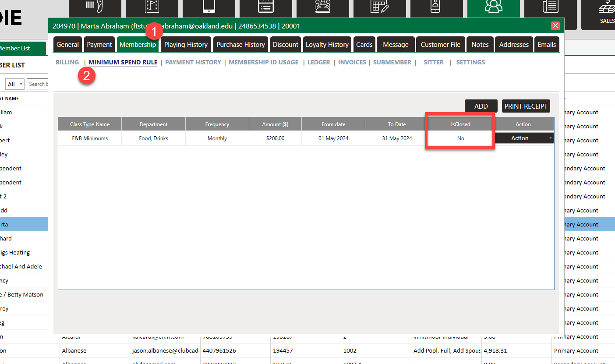
Task: Open the mobile user profile icon
Action: 436,7
